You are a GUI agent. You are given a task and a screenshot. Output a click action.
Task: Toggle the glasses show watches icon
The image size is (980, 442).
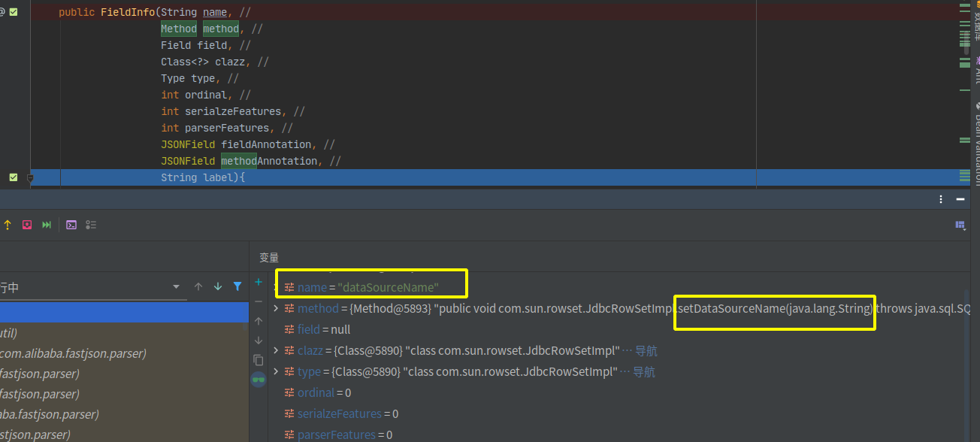[259, 380]
